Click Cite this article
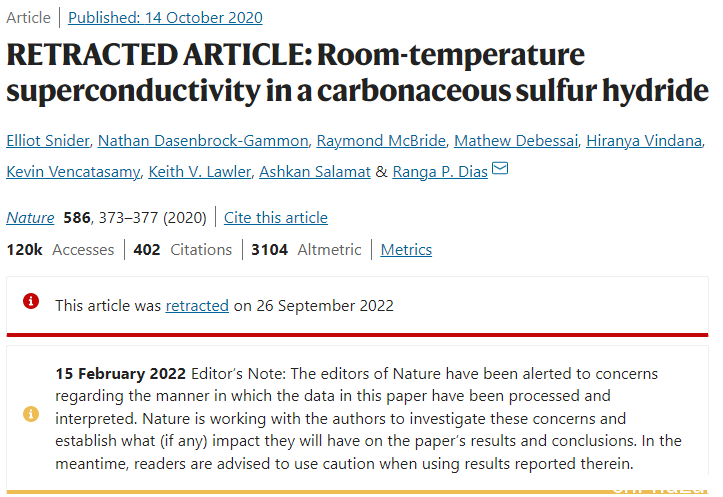 point(276,218)
